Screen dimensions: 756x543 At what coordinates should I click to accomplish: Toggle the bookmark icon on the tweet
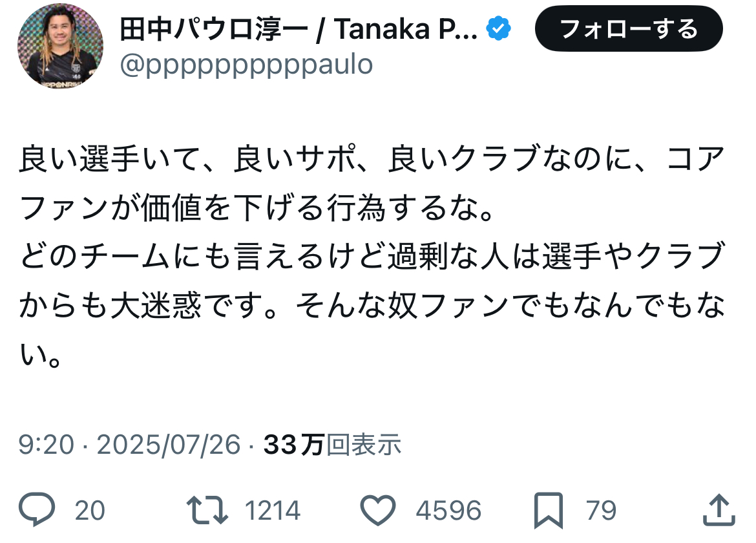[x=549, y=511]
